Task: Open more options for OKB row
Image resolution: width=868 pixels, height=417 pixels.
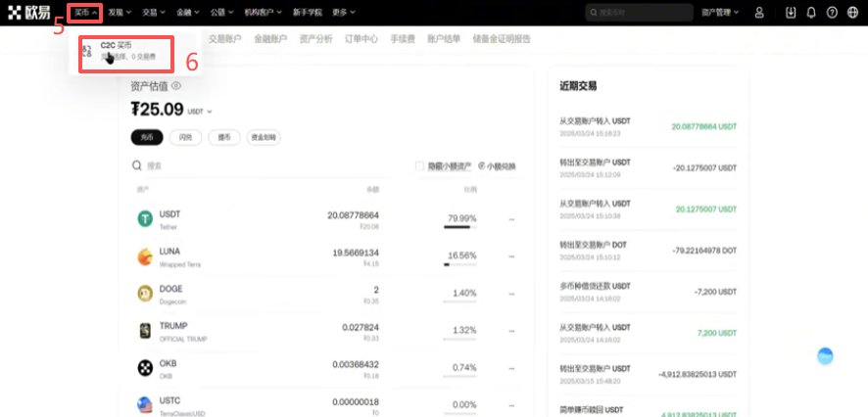Action: tap(511, 368)
